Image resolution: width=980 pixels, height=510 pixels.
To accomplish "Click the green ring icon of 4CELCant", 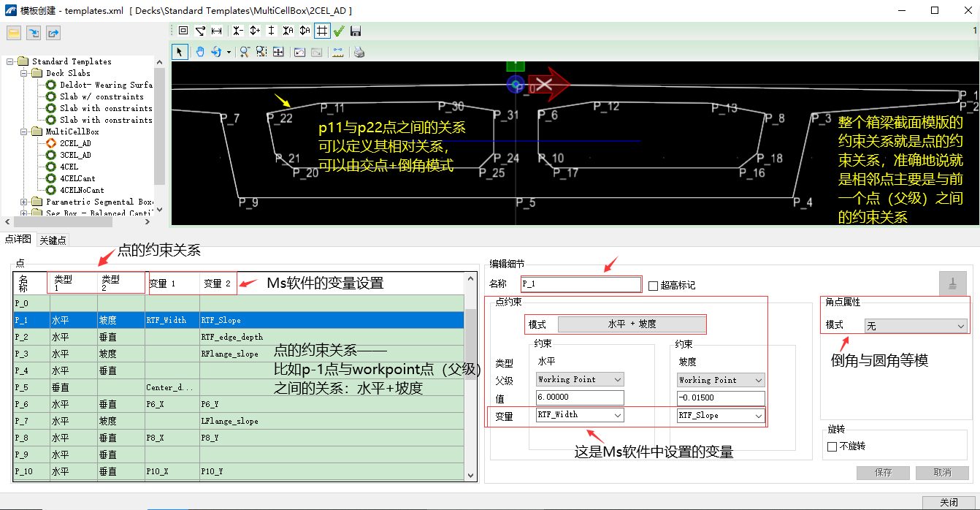I will pyautogui.click(x=51, y=178).
